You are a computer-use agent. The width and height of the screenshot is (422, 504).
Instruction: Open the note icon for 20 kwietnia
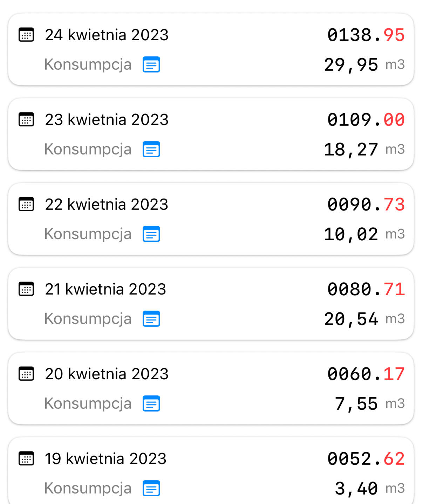(x=151, y=404)
